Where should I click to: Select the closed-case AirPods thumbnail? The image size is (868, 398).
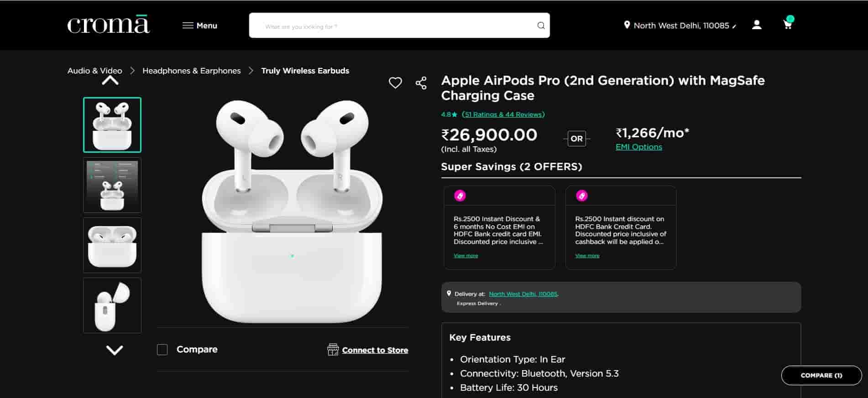112,245
